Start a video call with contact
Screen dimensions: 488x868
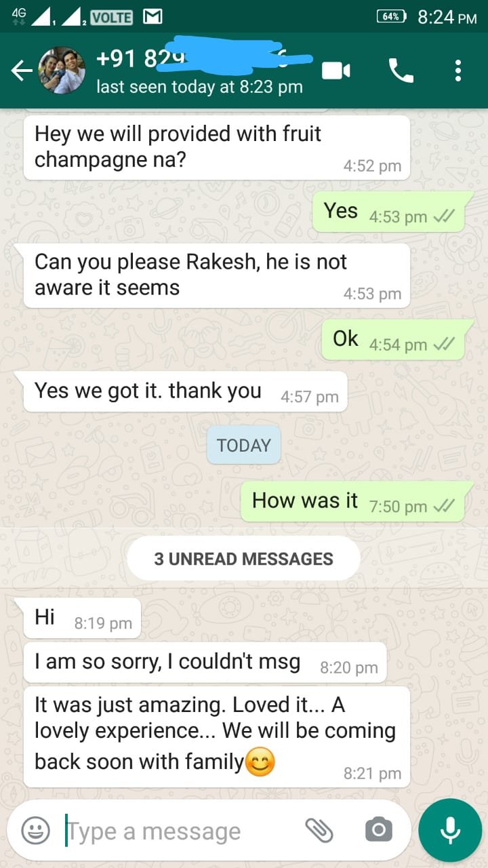pos(336,71)
